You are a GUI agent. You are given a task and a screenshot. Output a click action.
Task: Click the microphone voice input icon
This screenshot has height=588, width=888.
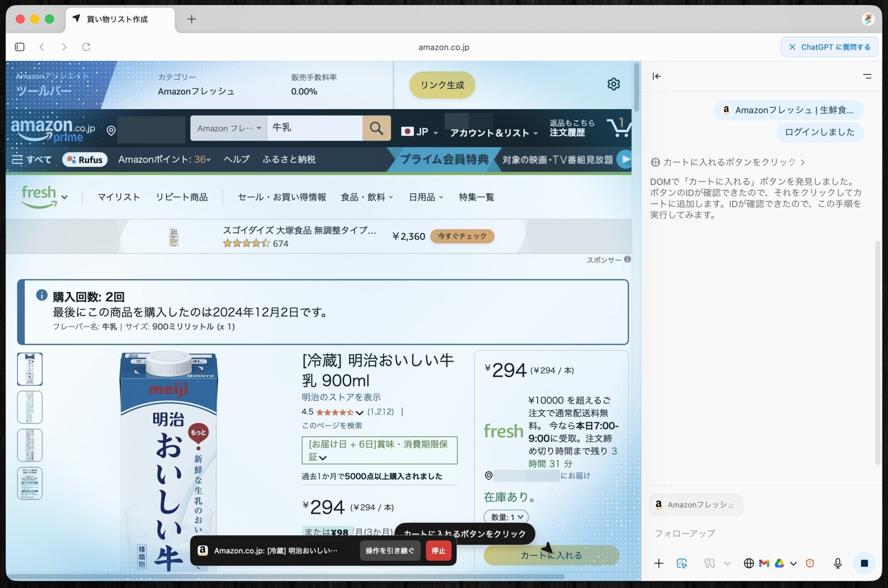[x=837, y=563]
